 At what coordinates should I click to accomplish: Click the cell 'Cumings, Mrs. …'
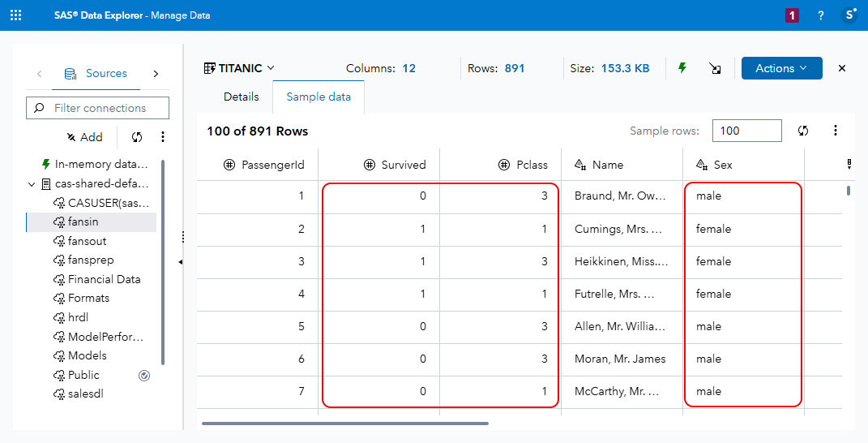point(622,229)
